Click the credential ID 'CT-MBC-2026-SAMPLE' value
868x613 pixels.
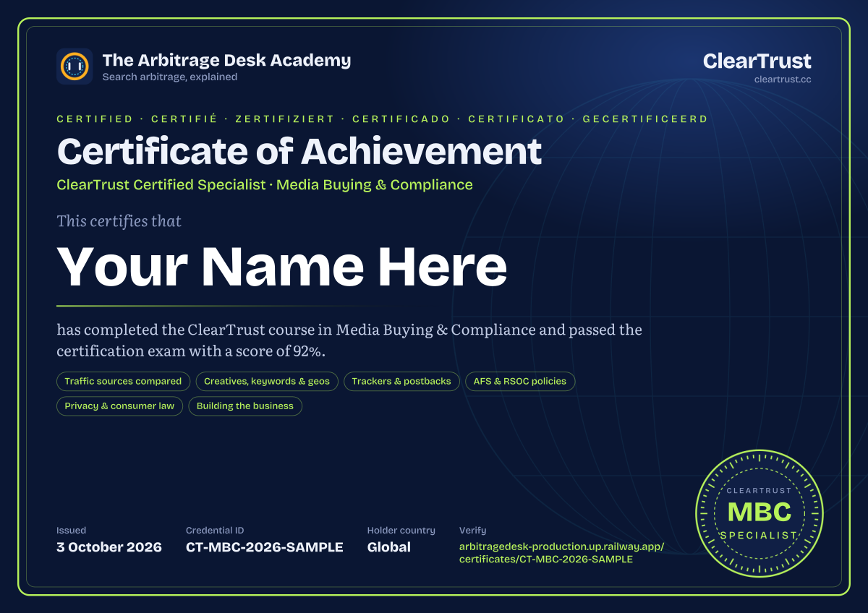pyautogui.click(x=265, y=547)
